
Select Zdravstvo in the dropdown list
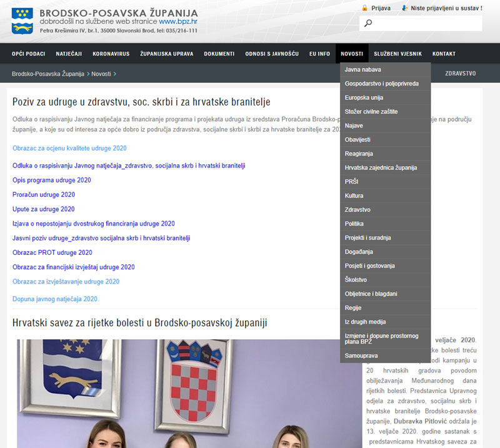pos(357,210)
